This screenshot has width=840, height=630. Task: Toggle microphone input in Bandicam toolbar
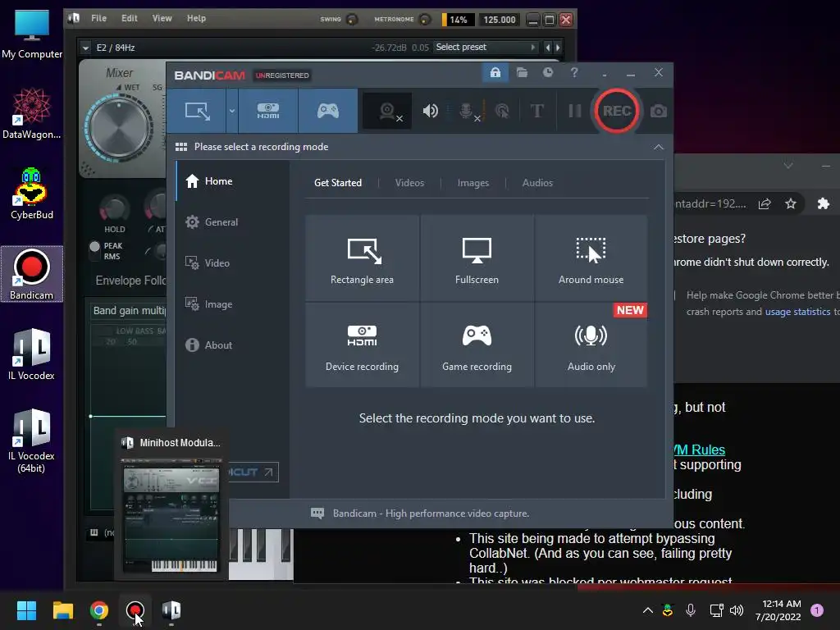(x=468, y=111)
